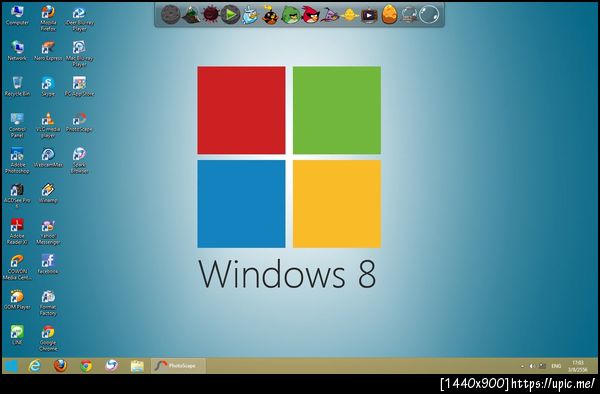The image size is (600, 394).
Task: Open the taskbar clock and date
Action: click(577, 366)
